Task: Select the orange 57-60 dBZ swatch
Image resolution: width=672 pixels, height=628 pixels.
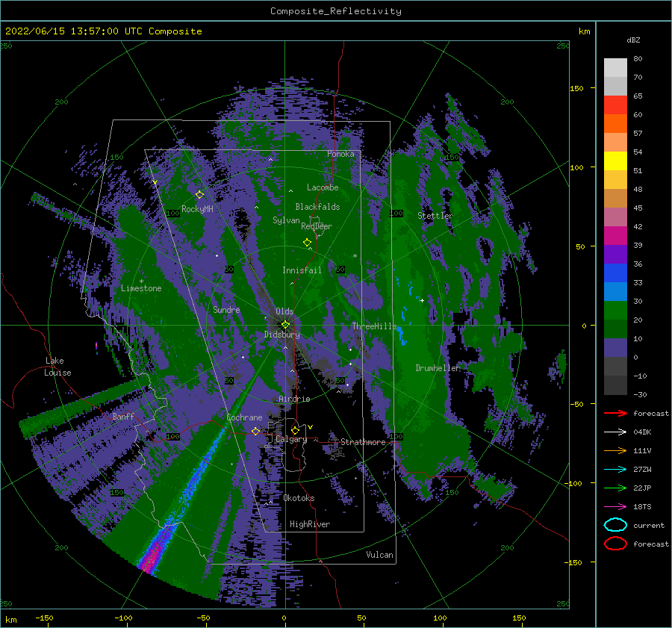Action: click(615, 124)
